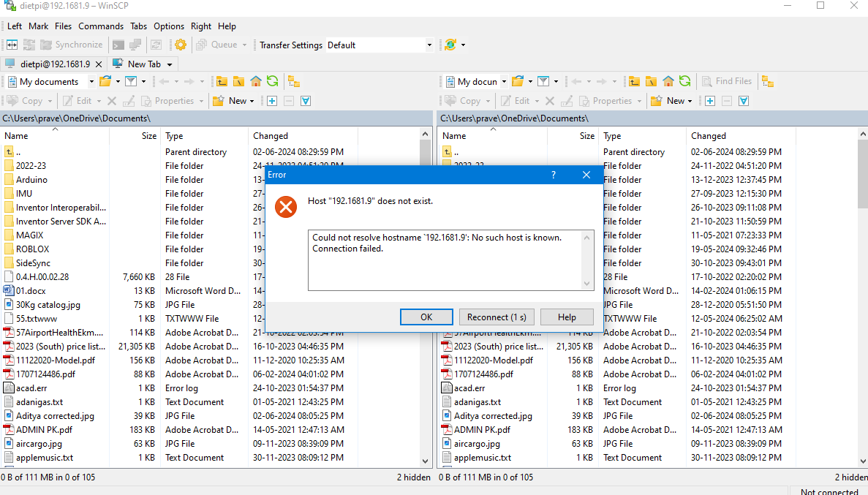Click the selection filter icon in right panel toolbar

pyautogui.click(x=744, y=101)
